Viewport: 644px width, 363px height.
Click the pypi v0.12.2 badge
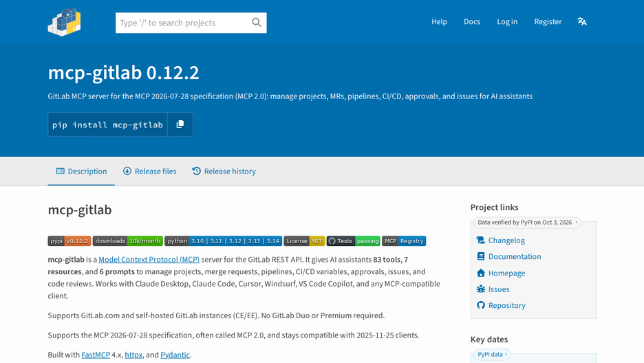coord(69,241)
